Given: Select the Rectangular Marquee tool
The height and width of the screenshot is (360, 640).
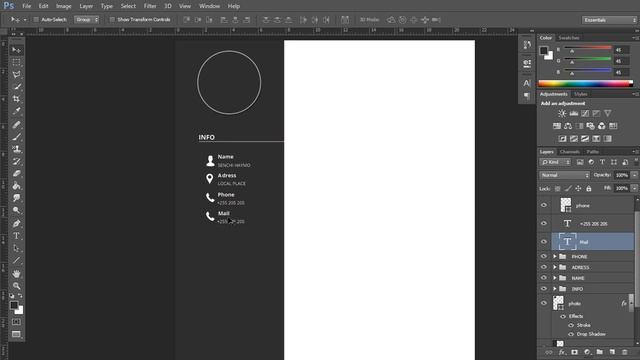Looking at the screenshot, I should click(x=16, y=62).
